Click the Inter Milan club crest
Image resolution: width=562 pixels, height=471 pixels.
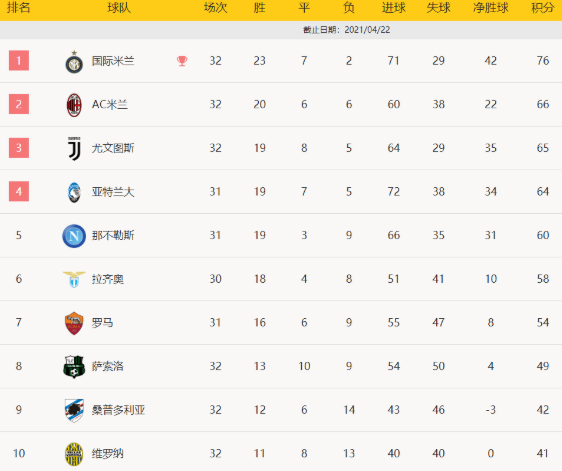pyautogui.click(x=74, y=62)
